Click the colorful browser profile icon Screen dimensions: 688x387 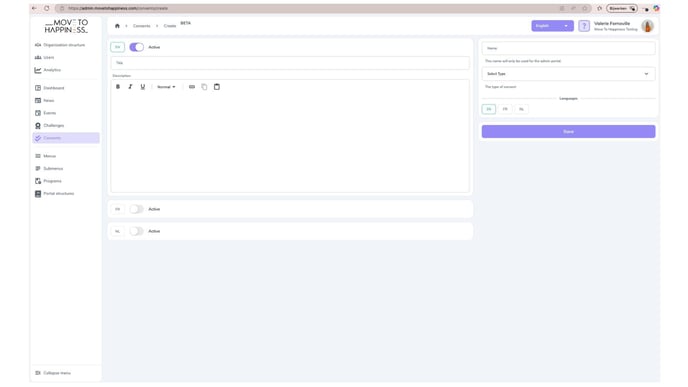click(x=656, y=8)
